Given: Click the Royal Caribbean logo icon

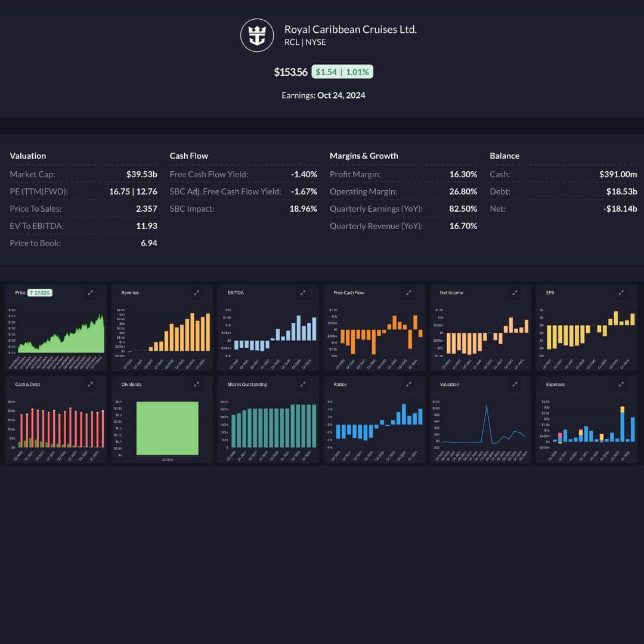Looking at the screenshot, I should coord(257,35).
